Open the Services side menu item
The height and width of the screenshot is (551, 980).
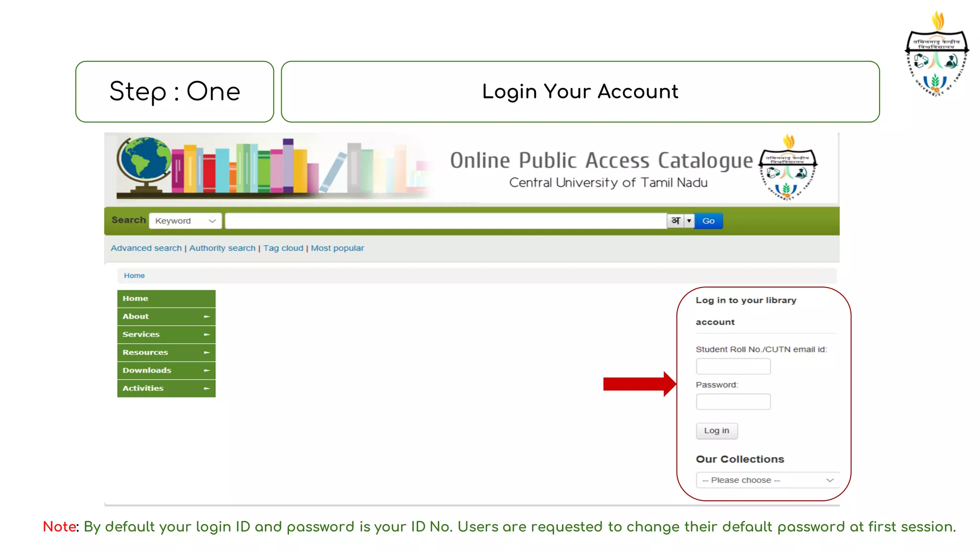[x=166, y=334]
